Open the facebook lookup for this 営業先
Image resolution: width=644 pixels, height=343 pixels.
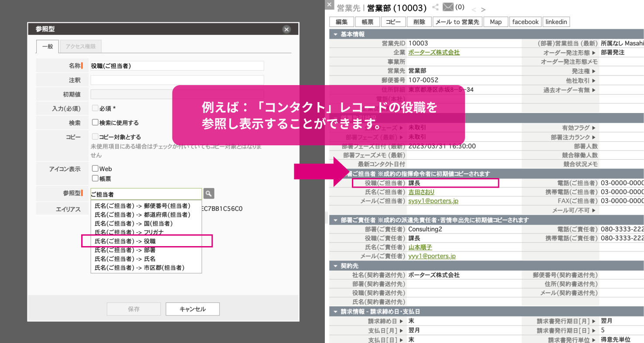[x=525, y=21]
